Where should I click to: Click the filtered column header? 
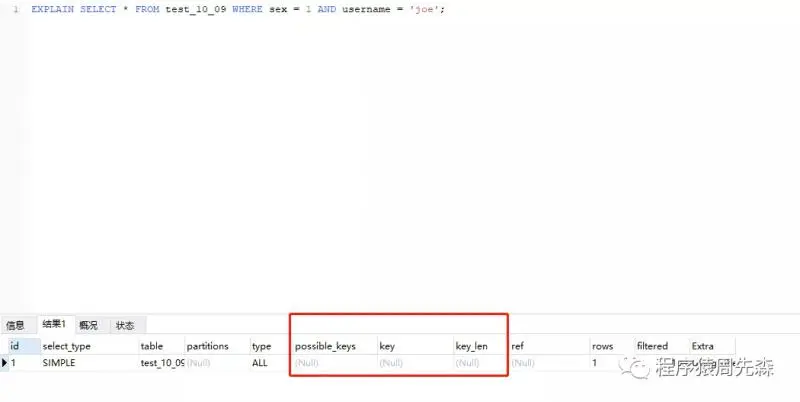662,346
